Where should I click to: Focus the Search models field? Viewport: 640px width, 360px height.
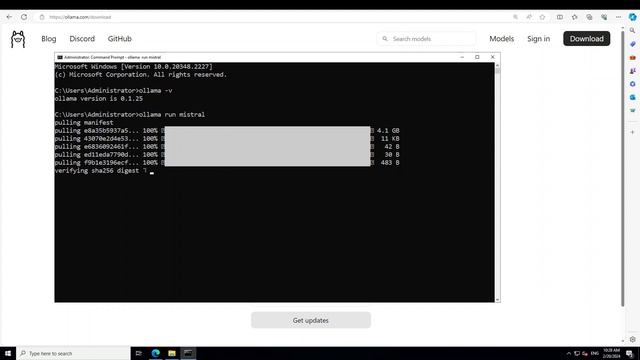[427, 39]
